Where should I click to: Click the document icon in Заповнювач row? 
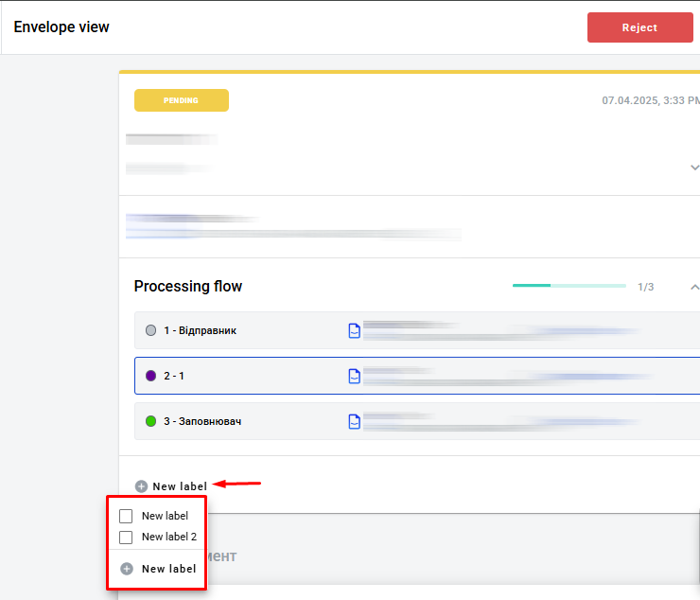[x=354, y=421]
